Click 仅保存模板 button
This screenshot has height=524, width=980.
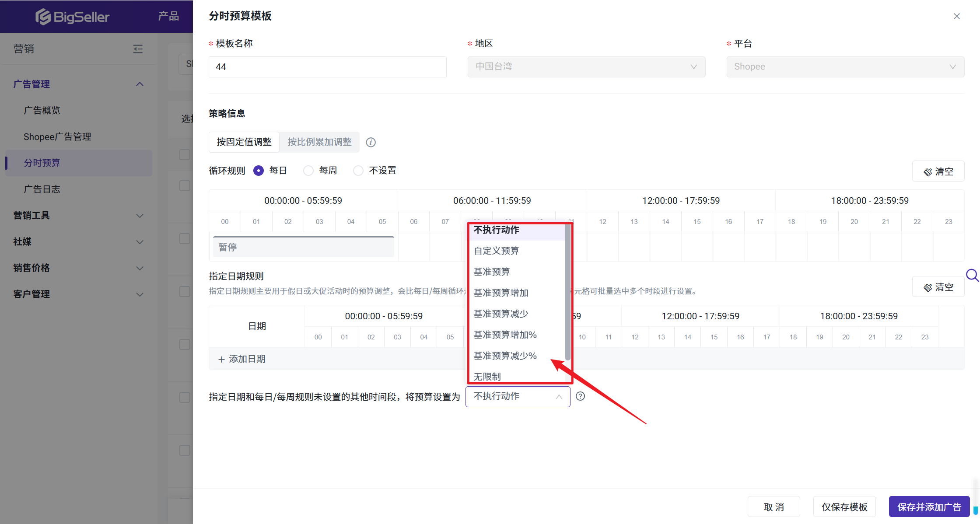coord(844,507)
